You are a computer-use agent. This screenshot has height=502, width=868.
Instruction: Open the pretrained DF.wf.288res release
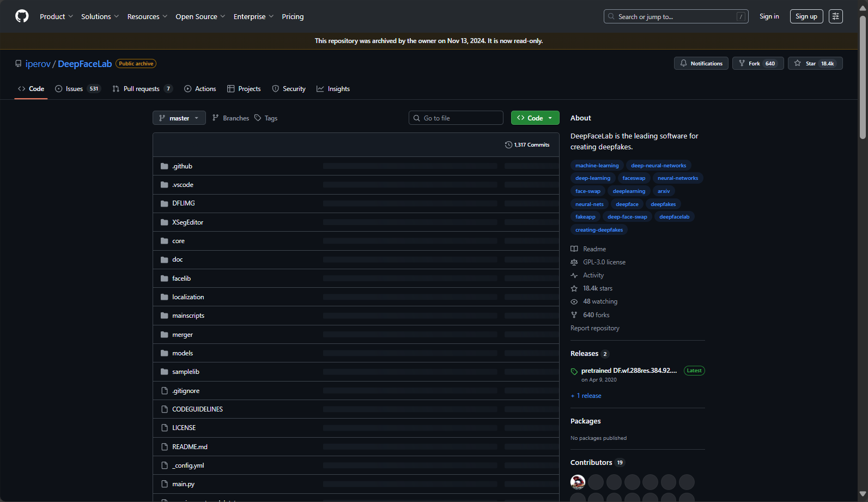pyautogui.click(x=629, y=371)
